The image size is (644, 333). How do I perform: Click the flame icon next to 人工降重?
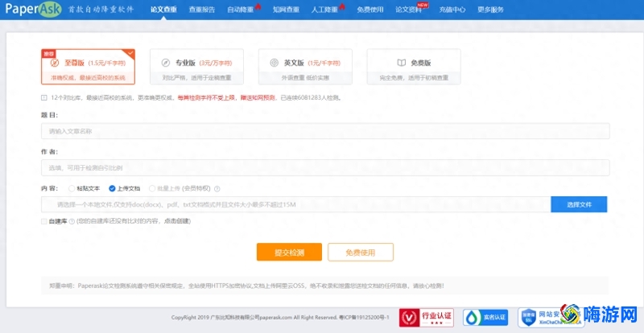(341, 6)
